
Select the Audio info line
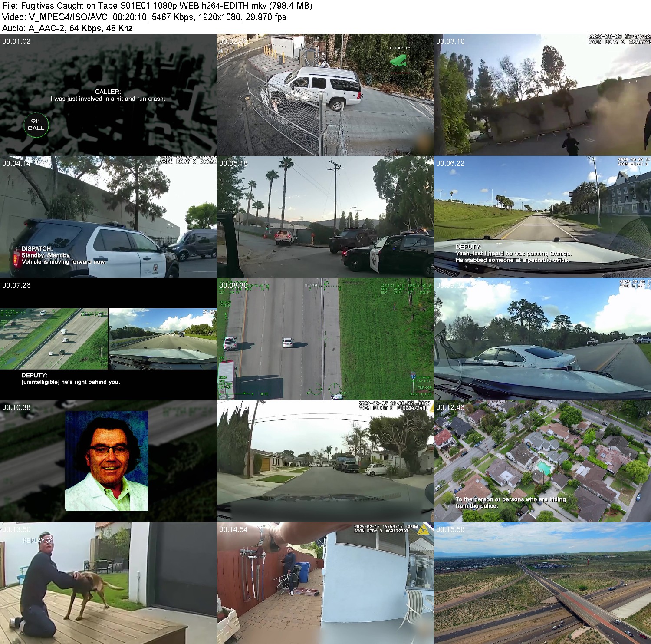(x=67, y=28)
